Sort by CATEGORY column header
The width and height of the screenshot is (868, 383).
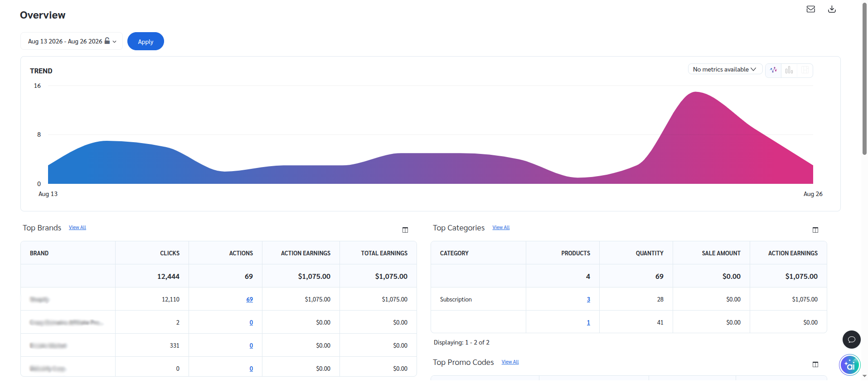click(454, 253)
